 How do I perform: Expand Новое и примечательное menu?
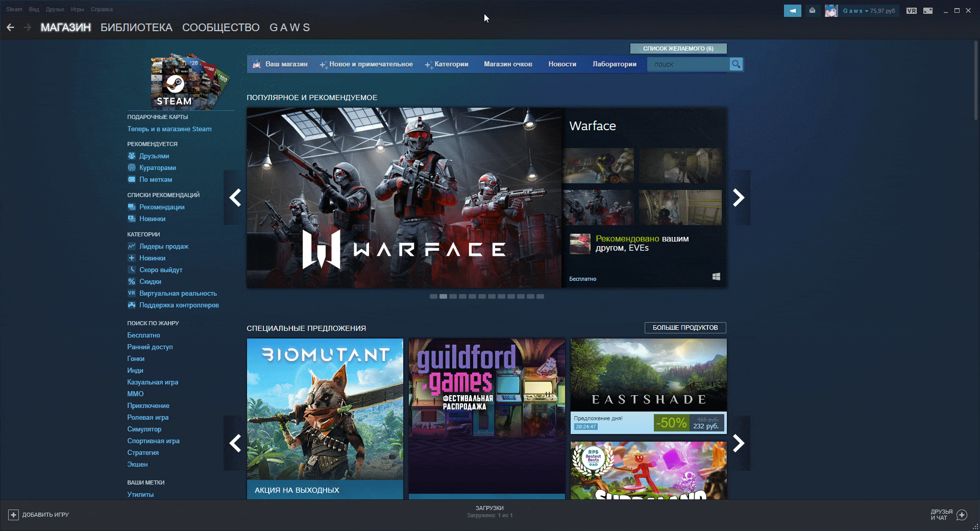click(x=370, y=64)
